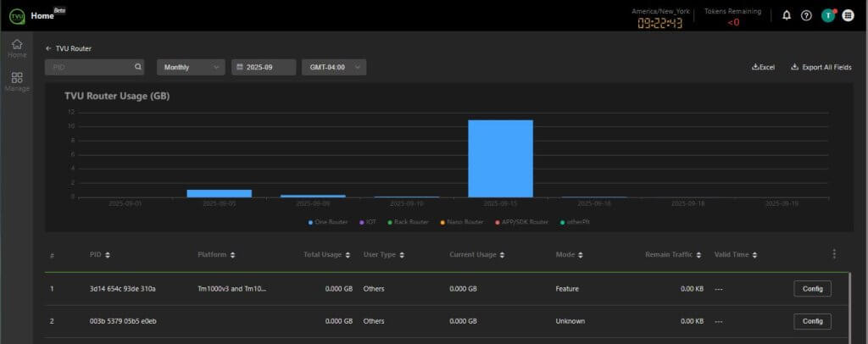
Task: Click the search magnifier in PID field
Action: tap(137, 67)
